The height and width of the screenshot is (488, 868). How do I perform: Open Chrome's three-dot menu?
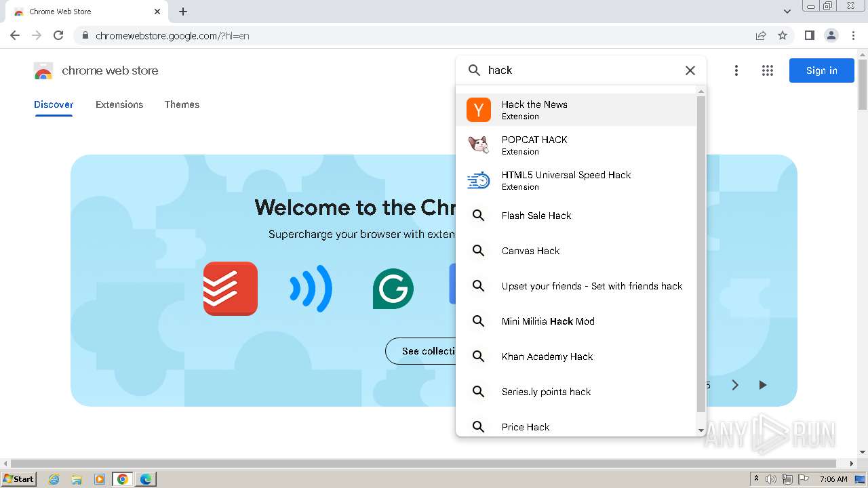click(x=854, y=35)
